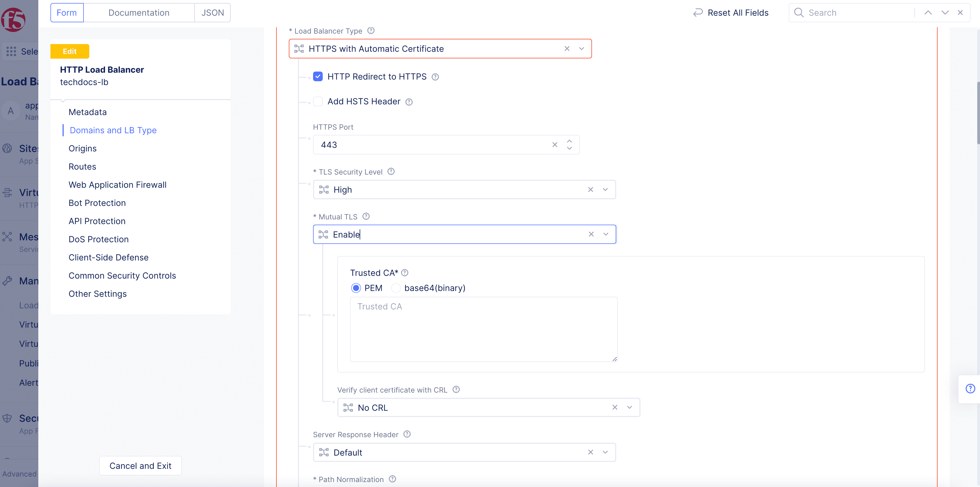Viewport: 980px width, 487px height.
Task: Go to next search result arrow
Action: click(x=945, y=13)
